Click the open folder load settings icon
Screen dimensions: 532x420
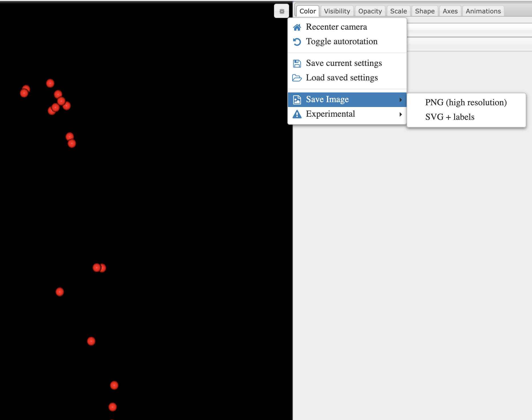297,78
